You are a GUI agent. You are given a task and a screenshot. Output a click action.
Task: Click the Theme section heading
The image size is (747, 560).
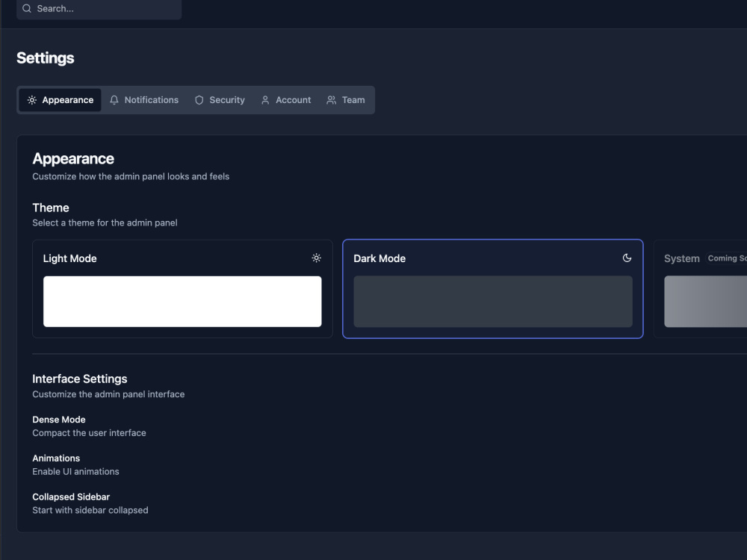pyautogui.click(x=51, y=208)
